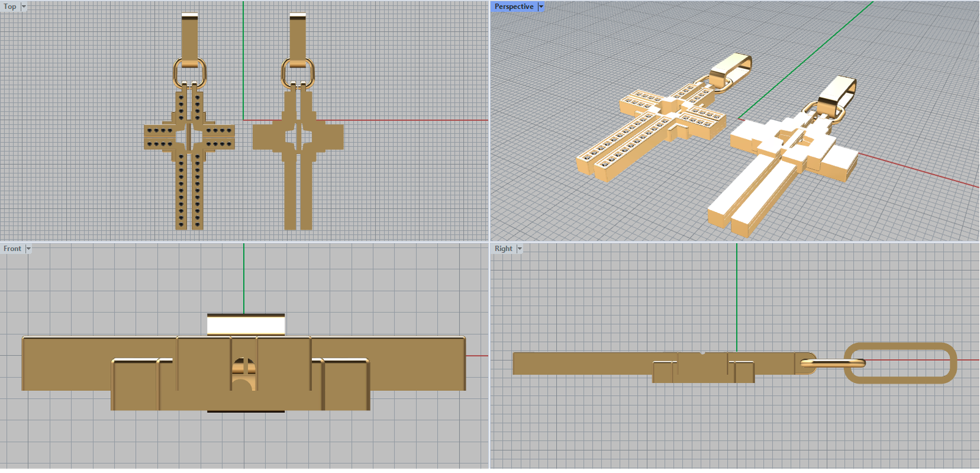The height and width of the screenshot is (473, 980).
Task: Expand the Right viewport dropdown arrow
Action: (x=519, y=249)
